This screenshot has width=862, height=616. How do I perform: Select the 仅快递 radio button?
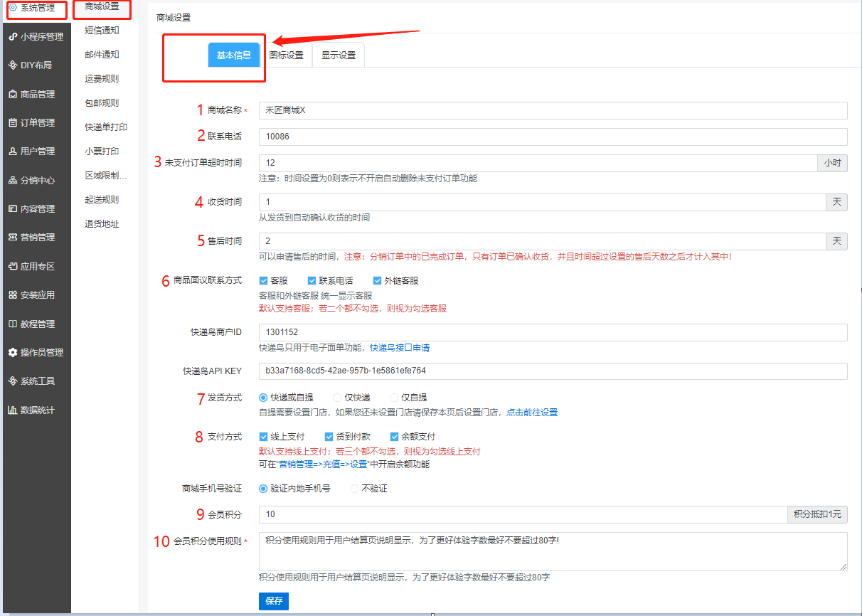click(x=337, y=398)
